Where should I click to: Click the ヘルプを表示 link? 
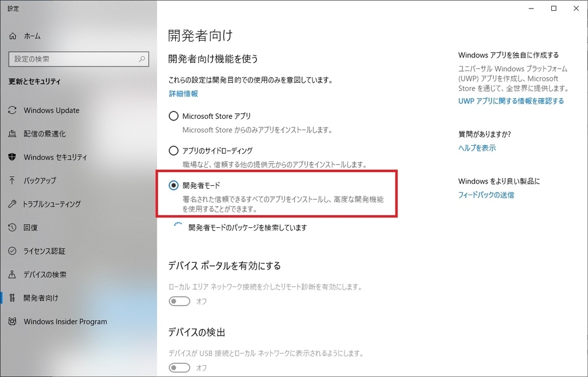pos(477,147)
